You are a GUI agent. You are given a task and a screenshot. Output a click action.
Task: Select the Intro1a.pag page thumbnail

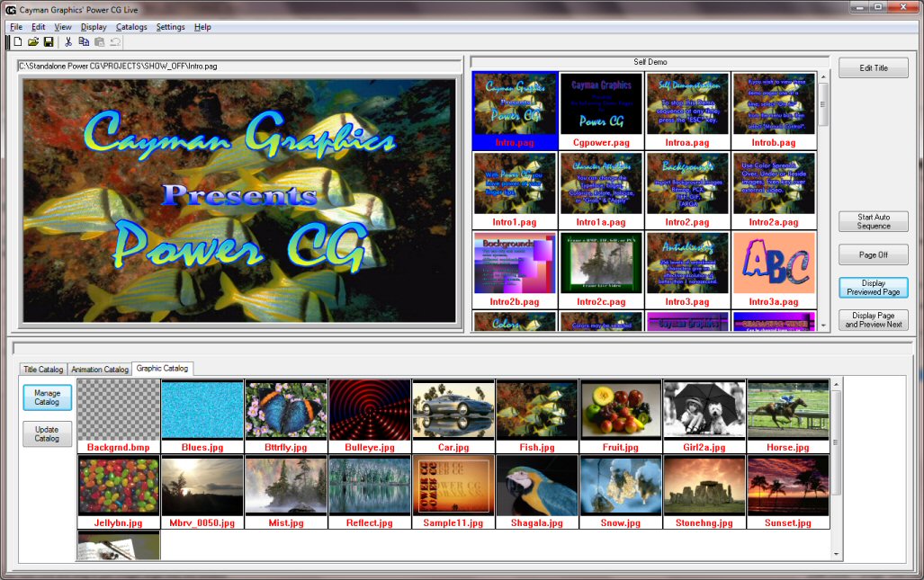(601, 191)
